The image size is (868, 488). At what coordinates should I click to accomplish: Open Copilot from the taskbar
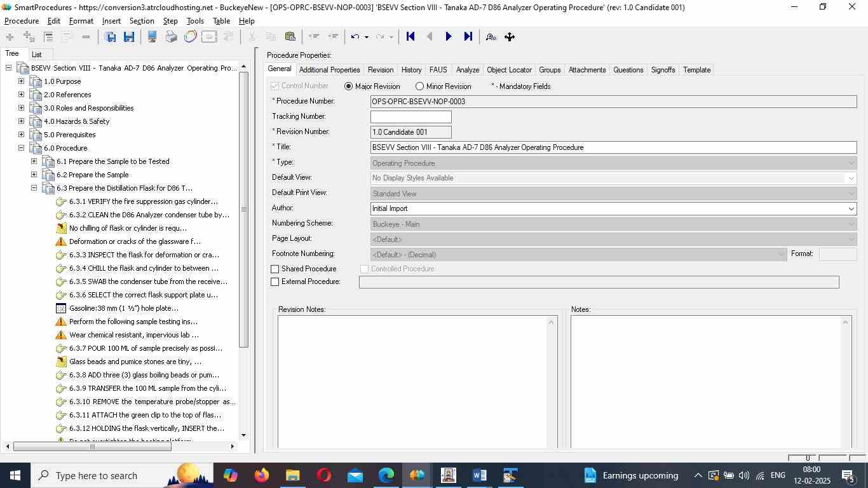(x=230, y=475)
